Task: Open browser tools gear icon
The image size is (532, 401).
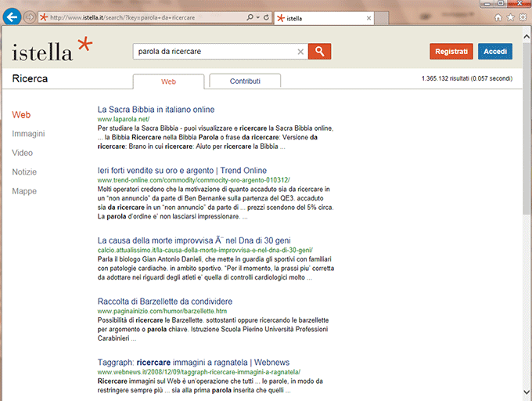Action: click(523, 17)
